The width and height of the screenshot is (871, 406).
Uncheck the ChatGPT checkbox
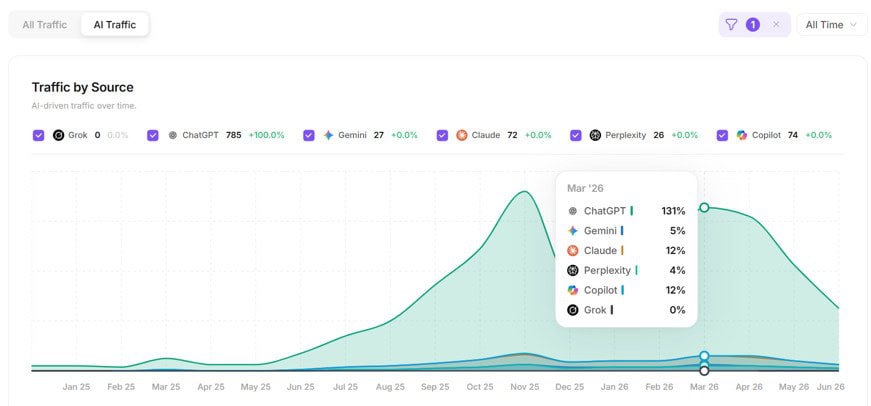pos(153,135)
